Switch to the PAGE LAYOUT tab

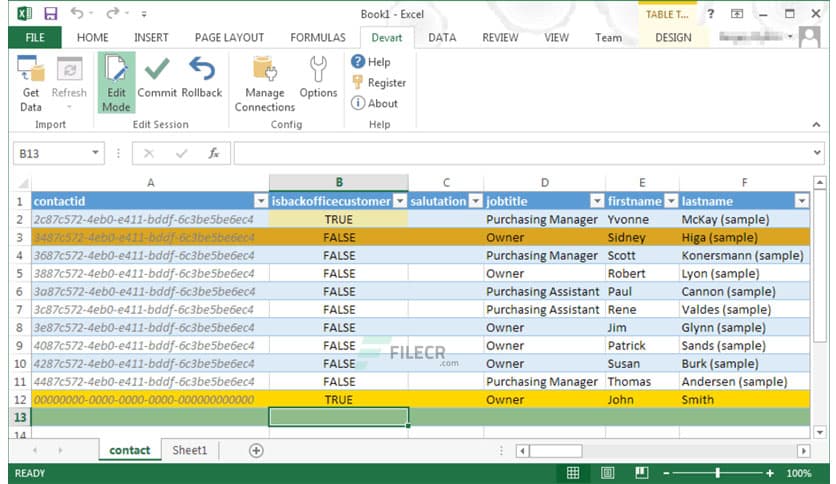[x=229, y=37]
